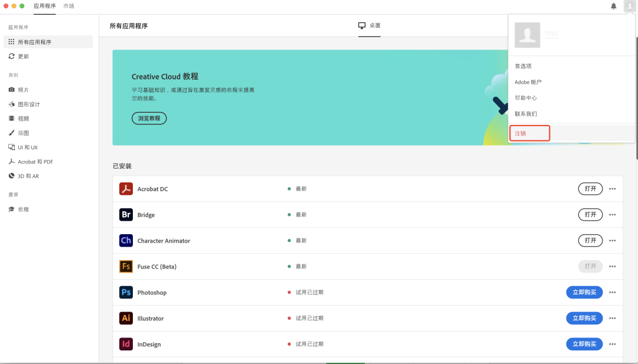Image resolution: width=638 pixels, height=364 pixels.
Task: Click the brush icon for 插图
Action: point(11,132)
